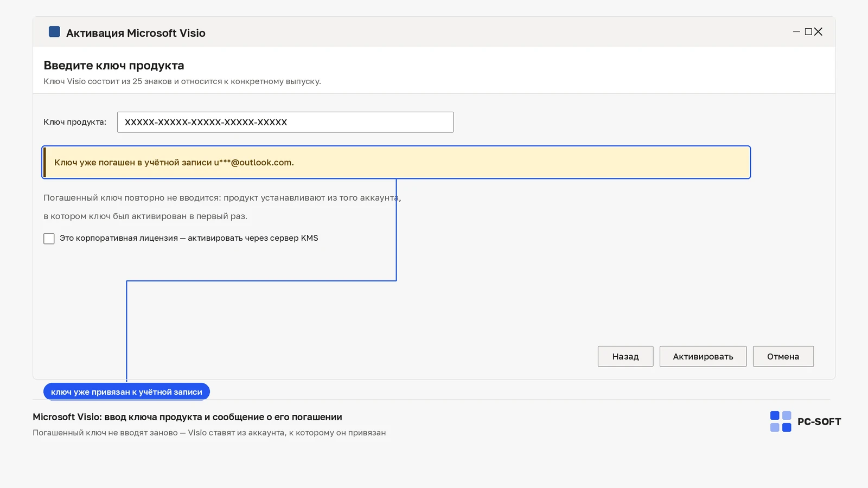Click the Назад button

pyautogui.click(x=626, y=356)
